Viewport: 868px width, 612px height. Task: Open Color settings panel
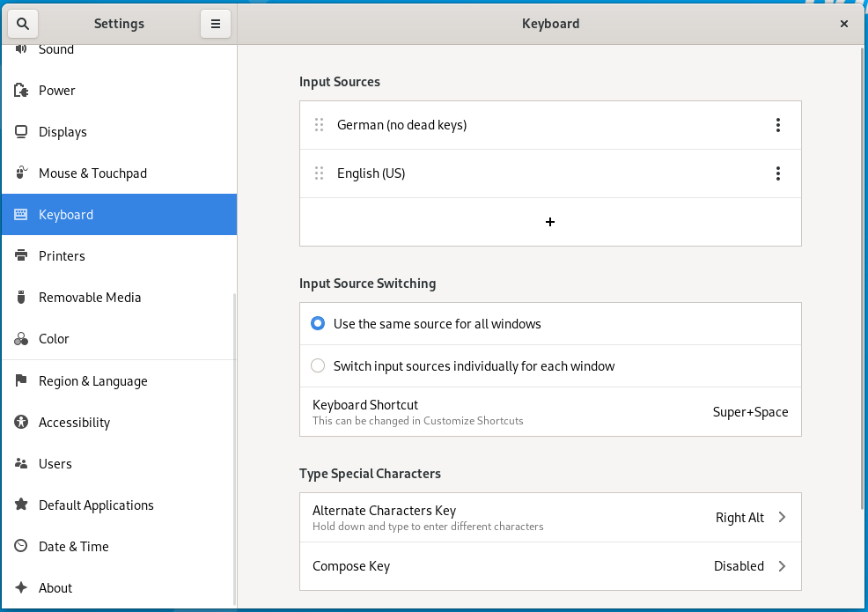(x=119, y=338)
